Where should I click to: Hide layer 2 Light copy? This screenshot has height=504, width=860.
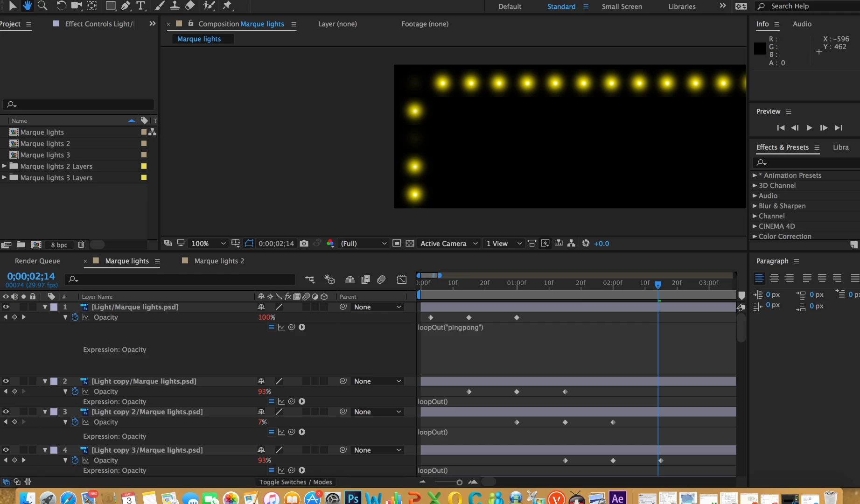pyautogui.click(x=6, y=381)
